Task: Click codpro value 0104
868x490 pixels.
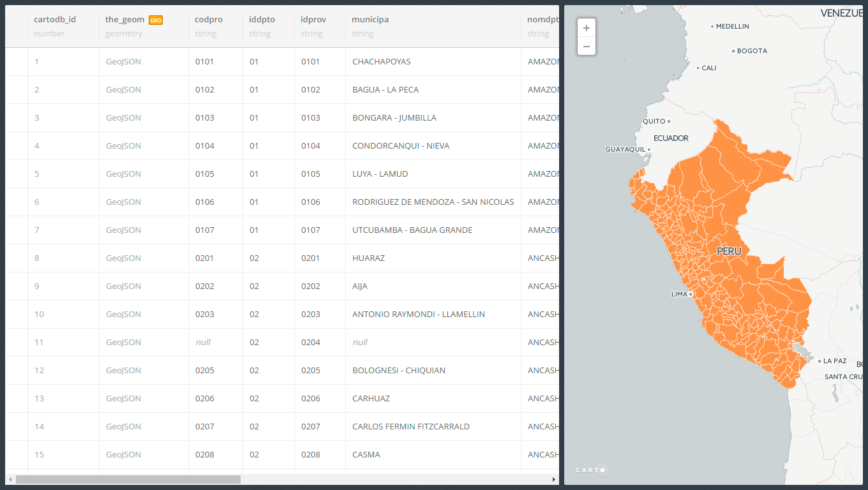Action: [205, 146]
